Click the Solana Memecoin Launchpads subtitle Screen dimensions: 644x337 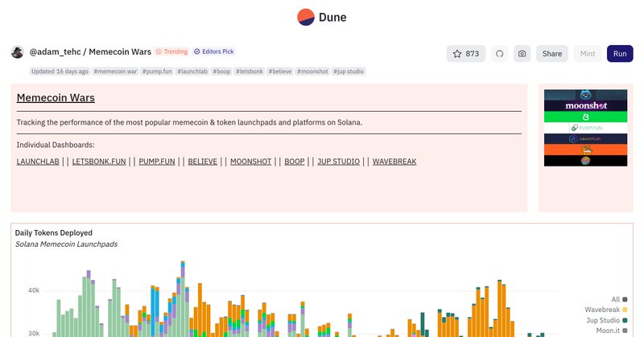[67, 245]
